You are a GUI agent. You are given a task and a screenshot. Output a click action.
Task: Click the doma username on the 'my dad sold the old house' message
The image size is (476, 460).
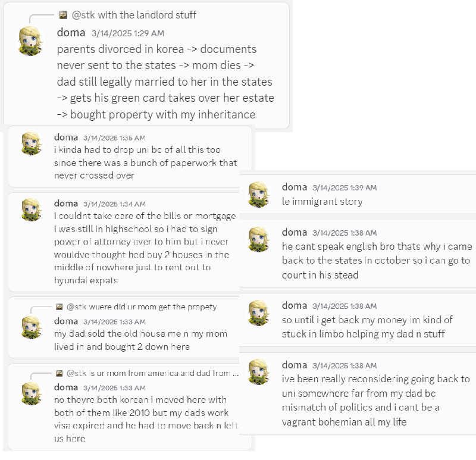click(x=66, y=321)
